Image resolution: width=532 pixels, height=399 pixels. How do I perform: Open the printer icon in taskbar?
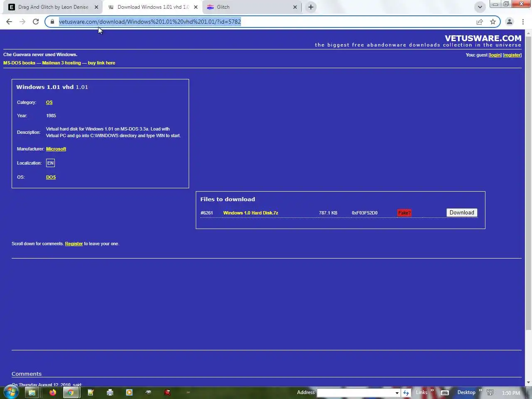[x=110, y=392]
